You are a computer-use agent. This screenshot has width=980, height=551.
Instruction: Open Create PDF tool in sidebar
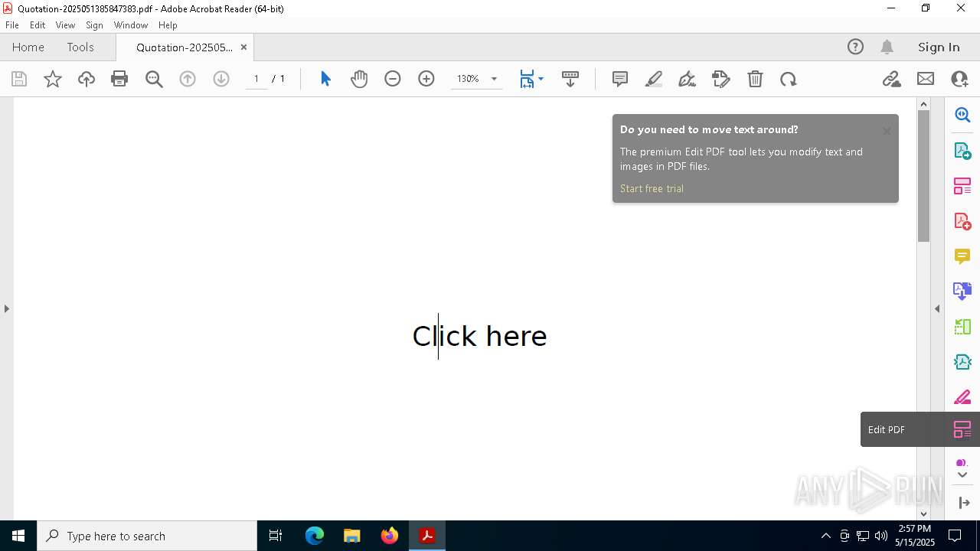962,221
